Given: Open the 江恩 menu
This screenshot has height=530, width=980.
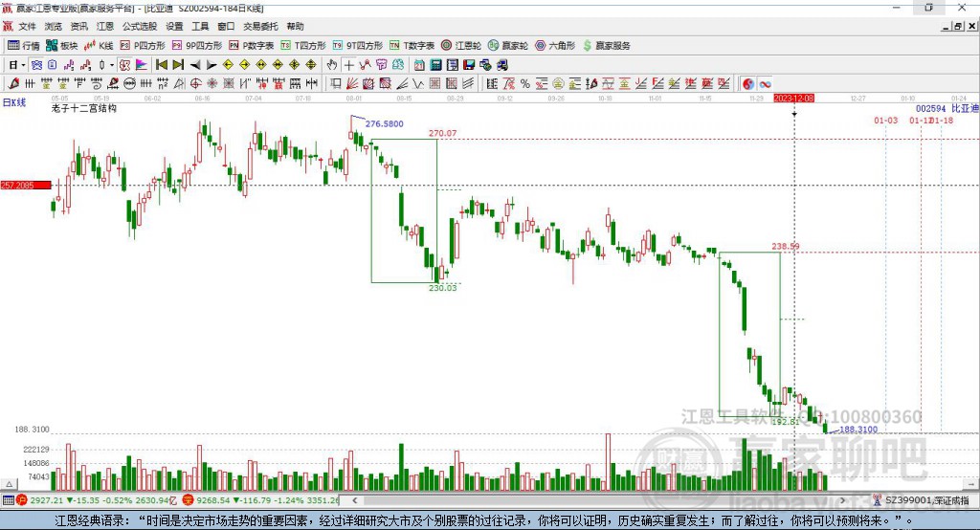Looking at the screenshot, I should tap(105, 26).
